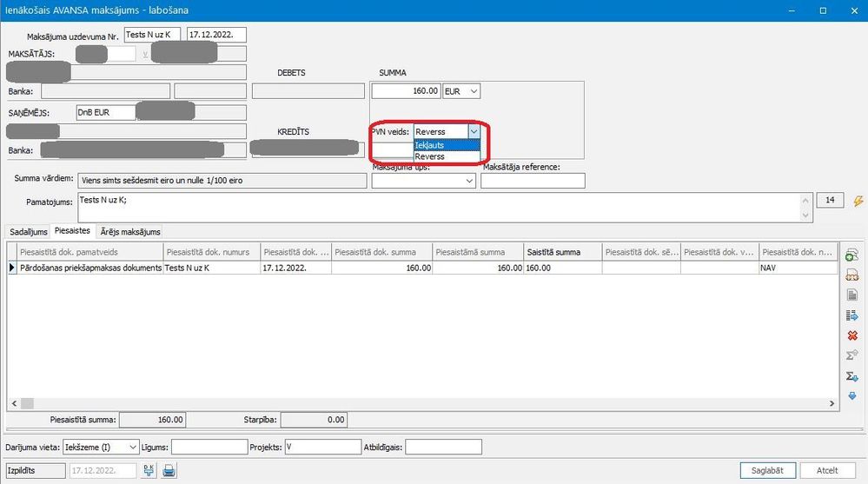Click the grayed date field at bottom
Image resolution: width=868 pixels, height=484 pixels.
pos(103,471)
